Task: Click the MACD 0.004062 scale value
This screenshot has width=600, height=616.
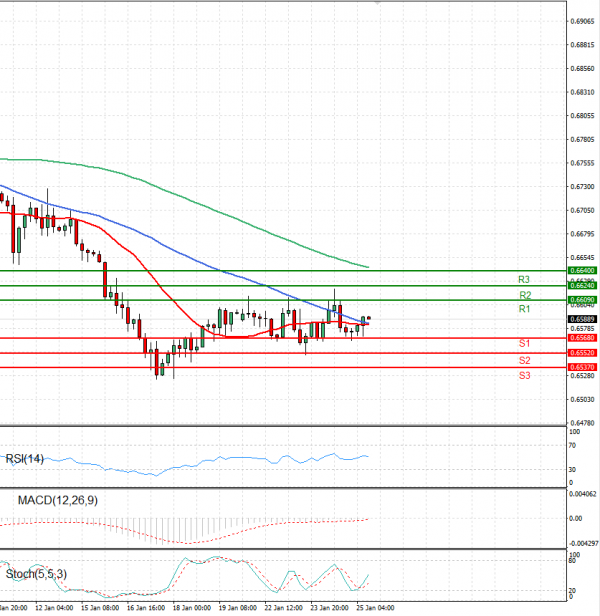Action: pyautogui.click(x=583, y=494)
